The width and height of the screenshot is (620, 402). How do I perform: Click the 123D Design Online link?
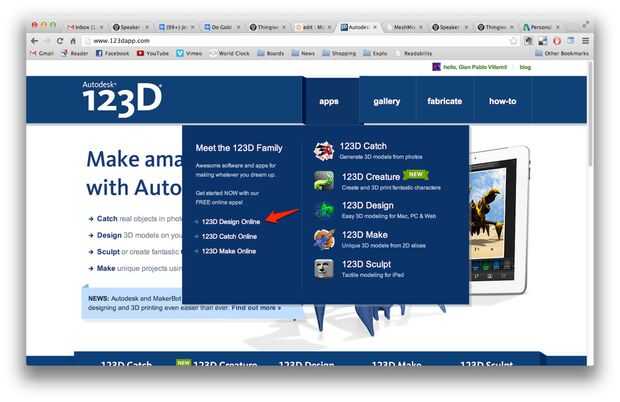[x=231, y=222]
